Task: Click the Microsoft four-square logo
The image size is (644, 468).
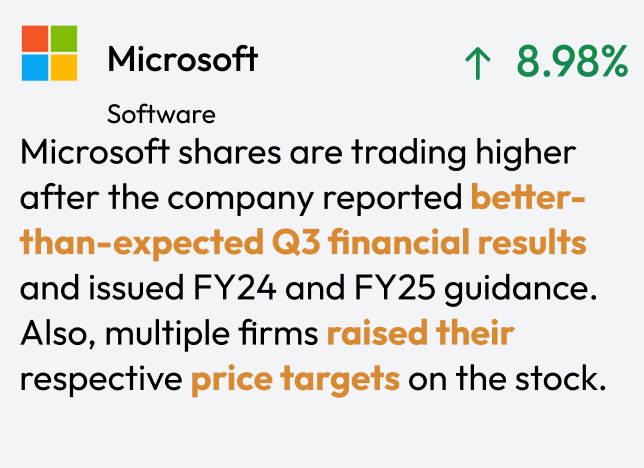Action: 50,53
